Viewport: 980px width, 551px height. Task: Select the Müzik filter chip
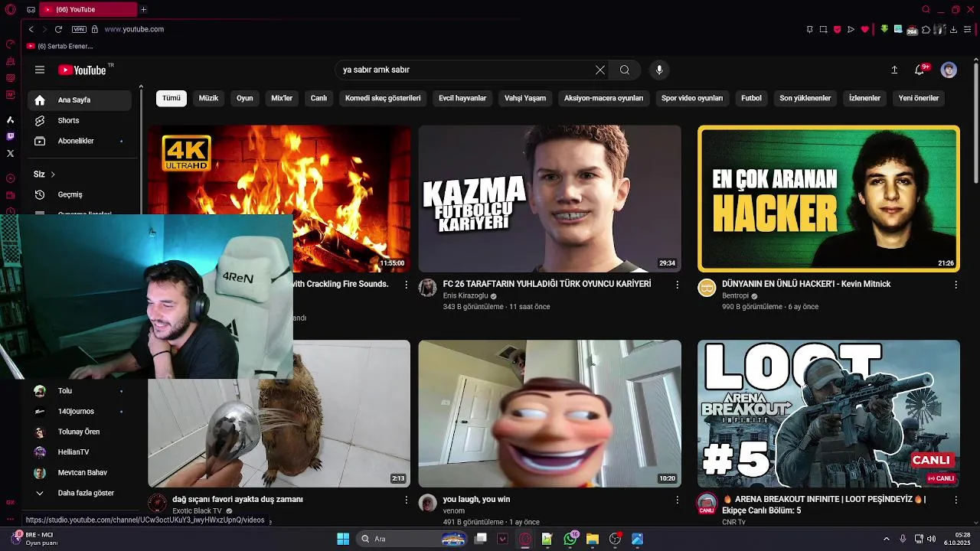208,98
